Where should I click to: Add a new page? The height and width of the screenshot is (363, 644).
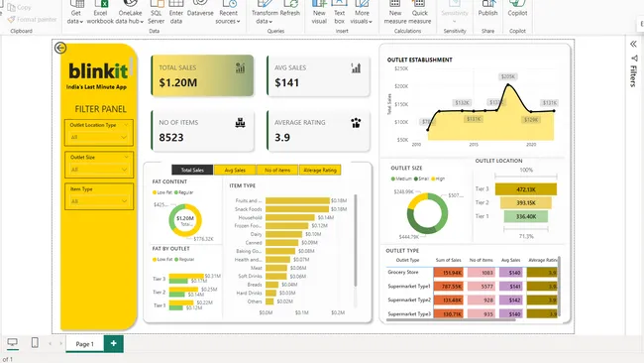pyautogui.click(x=114, y=343)
